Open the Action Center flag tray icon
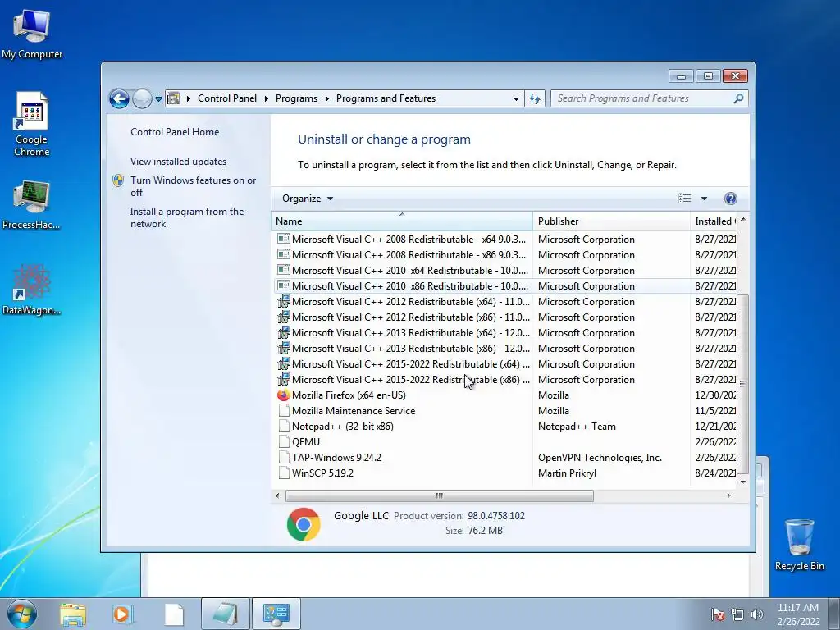 click(x=717, y=614)
